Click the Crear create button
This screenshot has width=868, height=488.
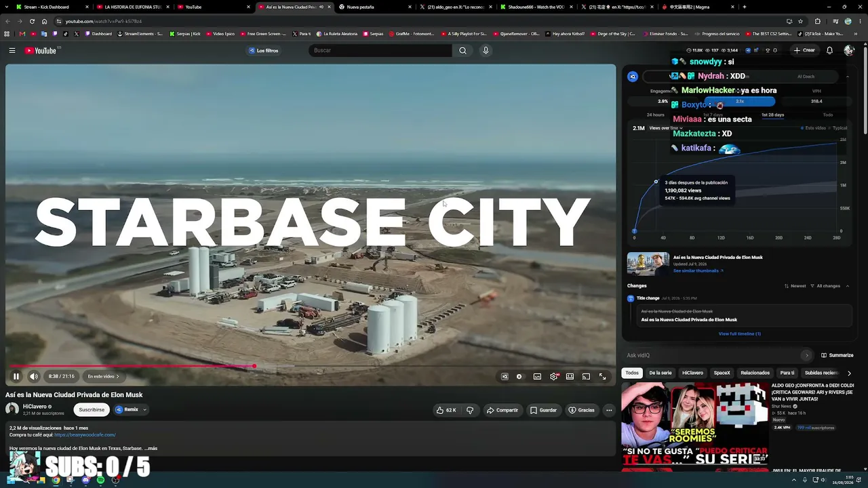(805, 50)
